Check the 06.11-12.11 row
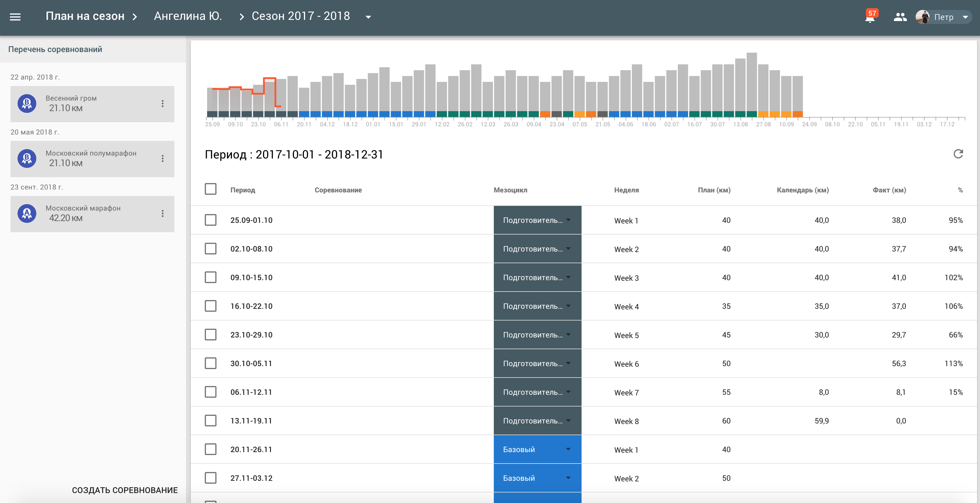The height and width of the screenshot is (503, 980). (x=210, y=392)
